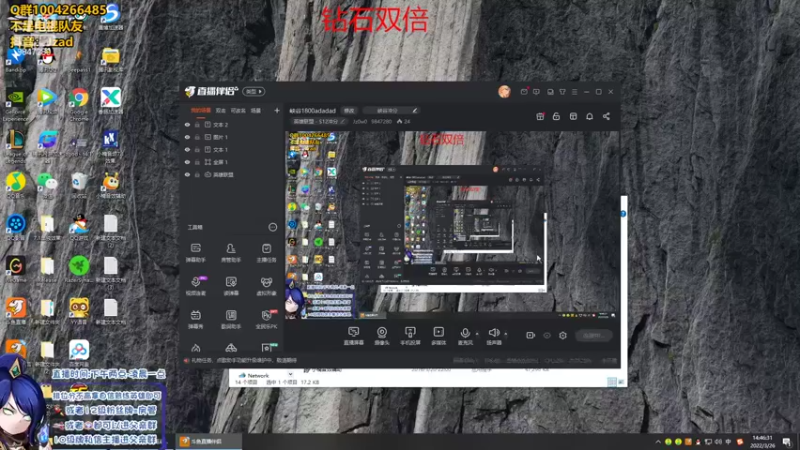This screenshot has width=800, height=450.
Task: Open the gift box icon
Action: pos(540,116)
